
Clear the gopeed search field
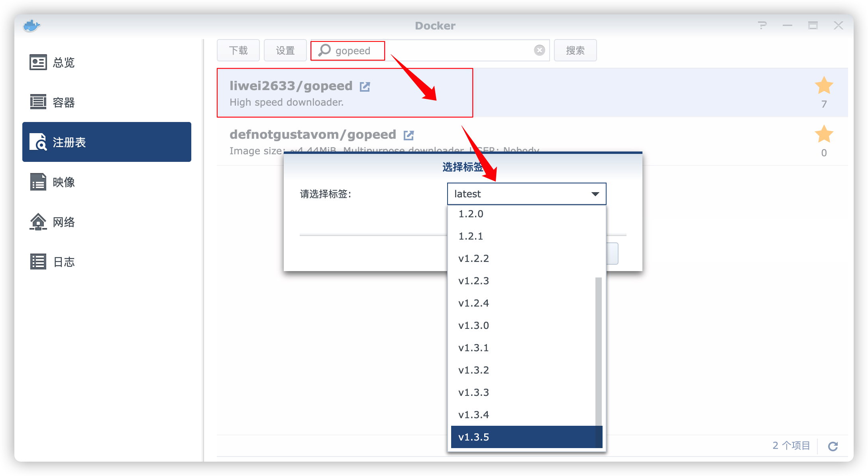539,50
